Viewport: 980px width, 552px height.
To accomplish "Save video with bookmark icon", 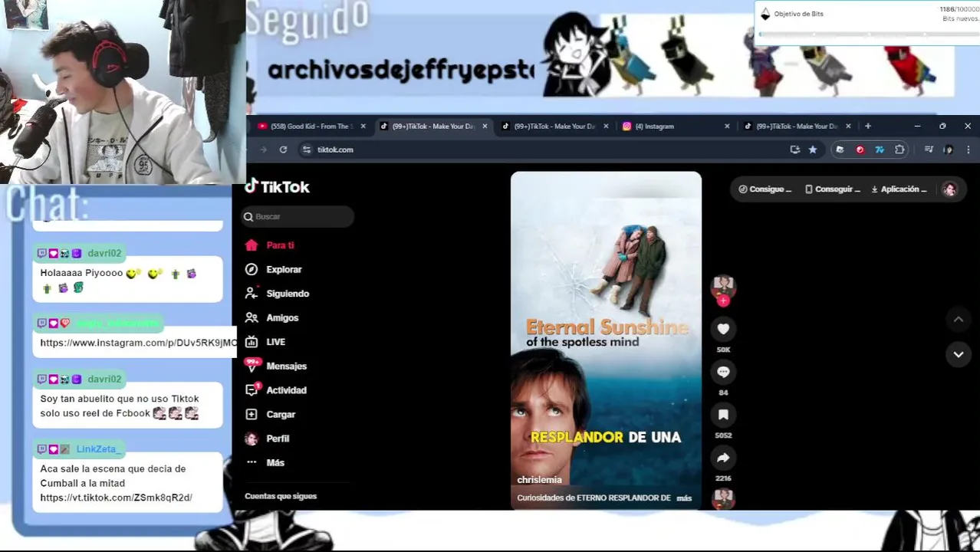I will pyautogui.click(x=723, y=415).
